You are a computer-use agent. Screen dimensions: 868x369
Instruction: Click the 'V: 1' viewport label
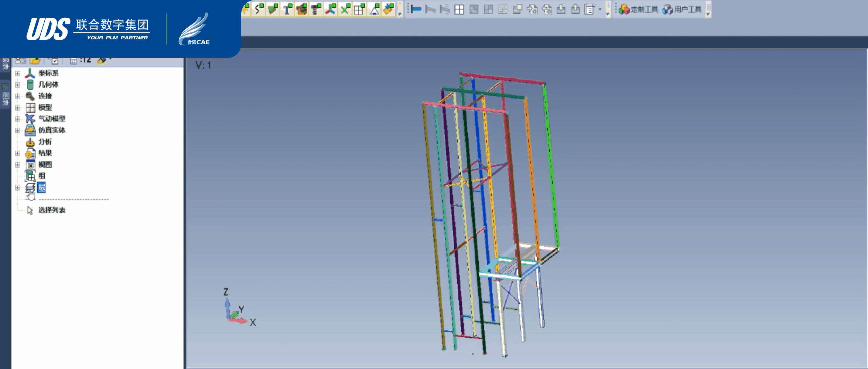tap(203, 65)
